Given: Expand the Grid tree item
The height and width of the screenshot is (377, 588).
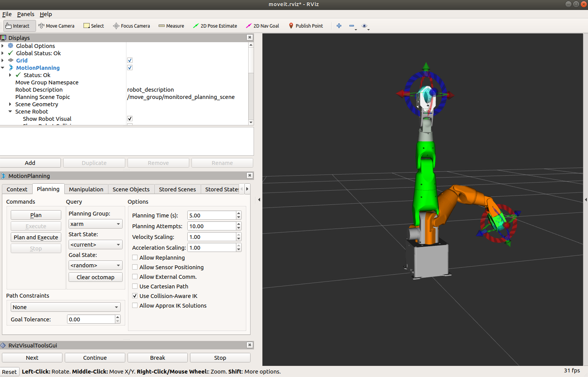Looking at the screenshot, I should point(3,60).
